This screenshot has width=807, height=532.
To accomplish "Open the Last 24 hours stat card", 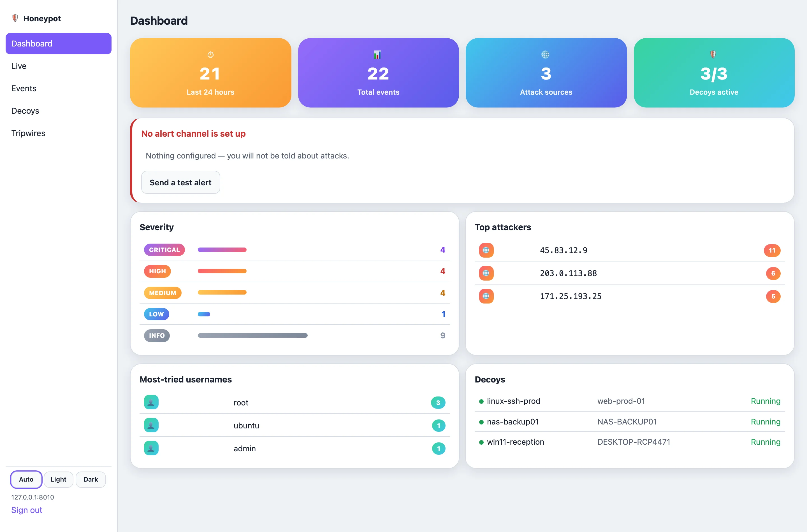I will click(210, 73).
